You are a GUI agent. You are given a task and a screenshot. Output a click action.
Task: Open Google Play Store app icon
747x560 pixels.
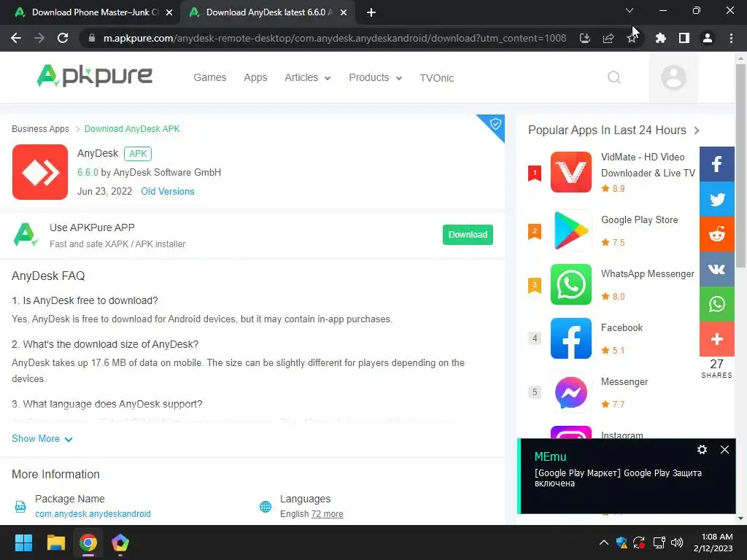pos(570,230)
